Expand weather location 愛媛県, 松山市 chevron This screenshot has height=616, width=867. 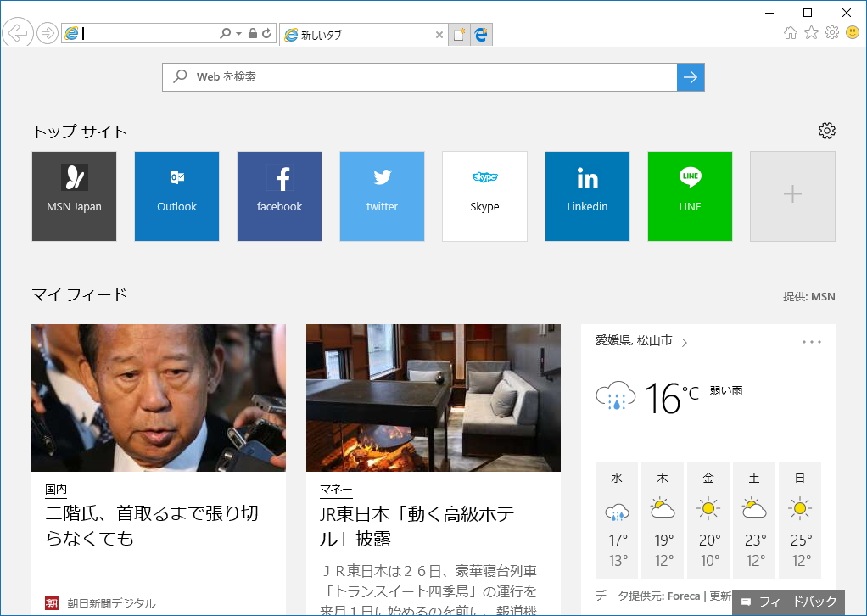685,340
